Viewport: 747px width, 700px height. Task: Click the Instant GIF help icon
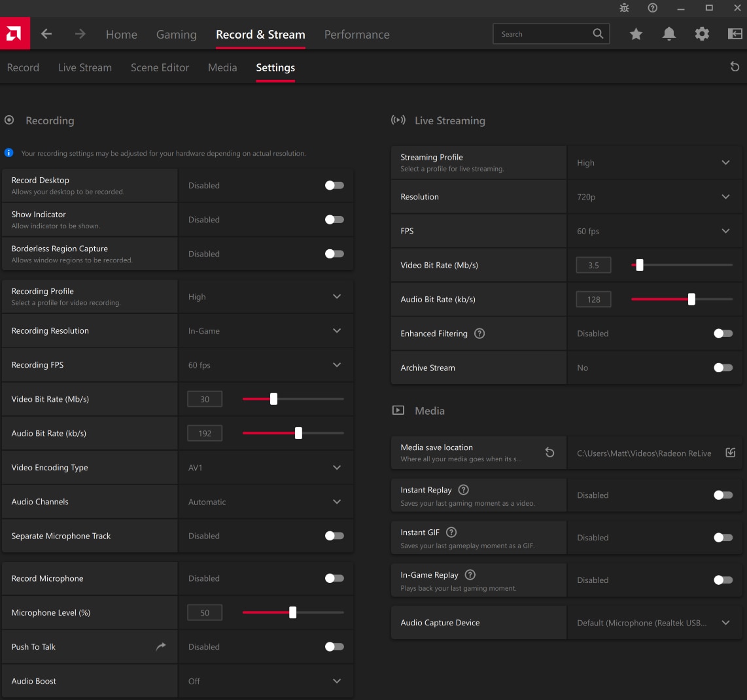tap(451, 532)
